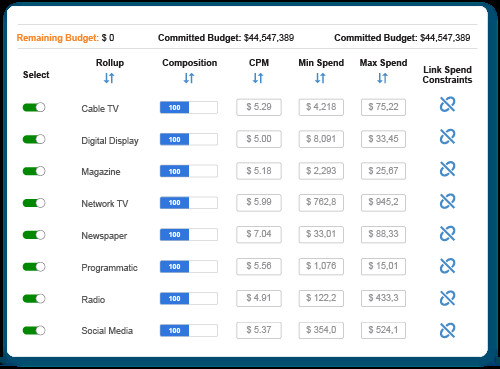This screenshot has width=500, height=369.
Task: Click the Social Media link constraint icon
Action: pos(447,330)
